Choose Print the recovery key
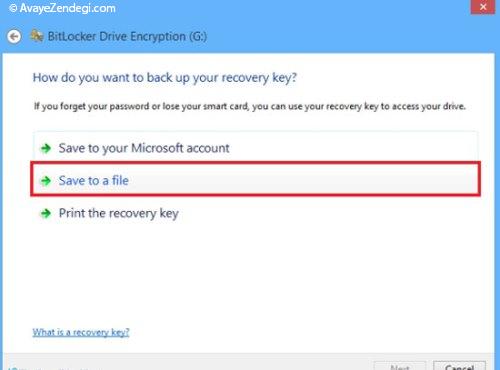 (x=256, y=213)
